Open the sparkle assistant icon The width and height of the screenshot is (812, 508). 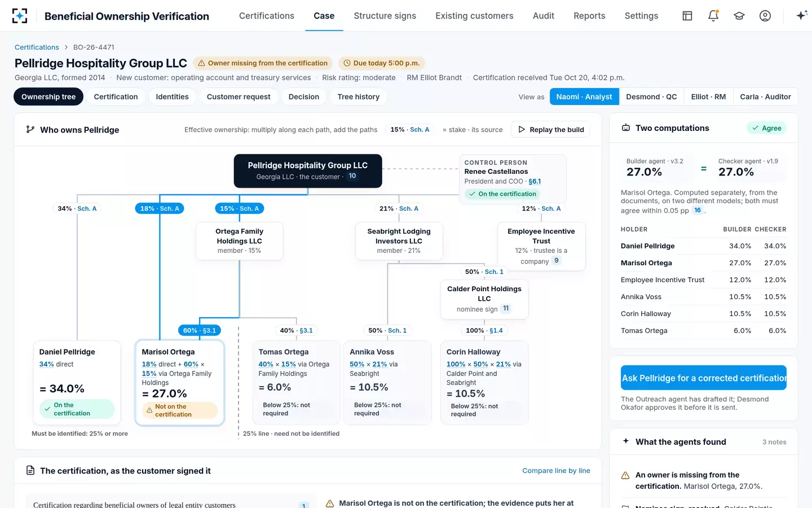tap(801, 16)
